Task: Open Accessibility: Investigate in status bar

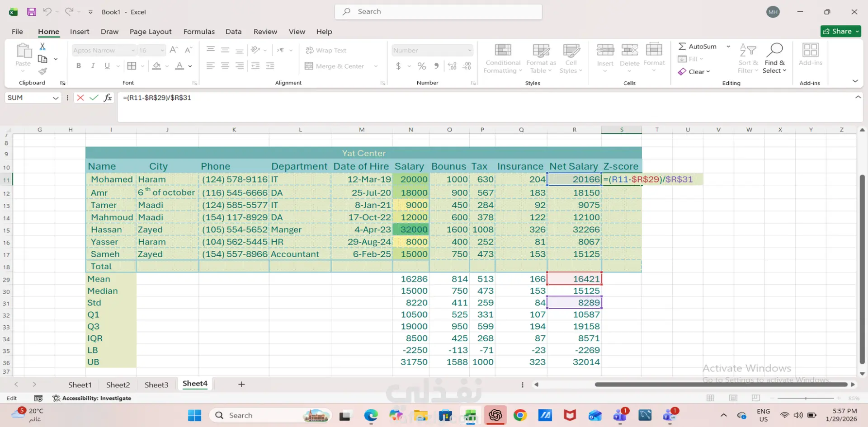Action: click(x=92, y=398)
